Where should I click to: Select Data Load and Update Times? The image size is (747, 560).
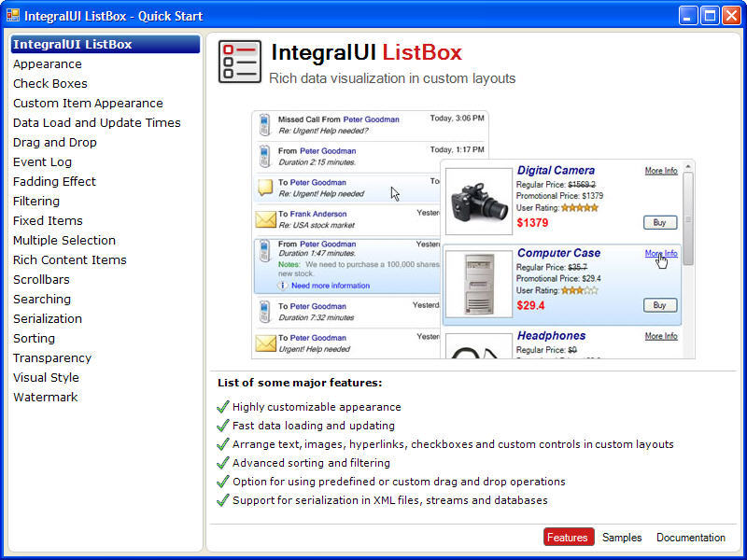(97, 122)
